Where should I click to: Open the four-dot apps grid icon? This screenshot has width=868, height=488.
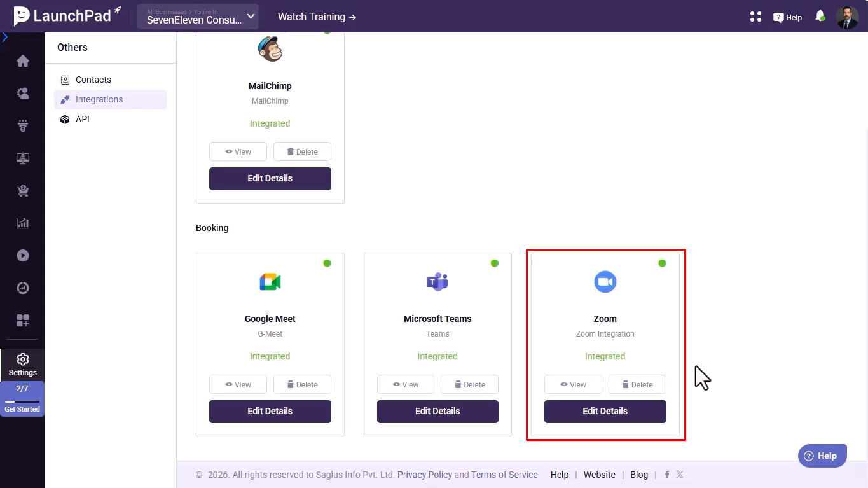[x=755, y=17]
